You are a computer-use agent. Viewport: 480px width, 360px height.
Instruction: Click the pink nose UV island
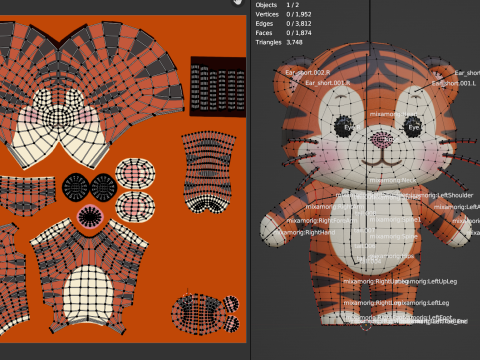coord(90,216)
